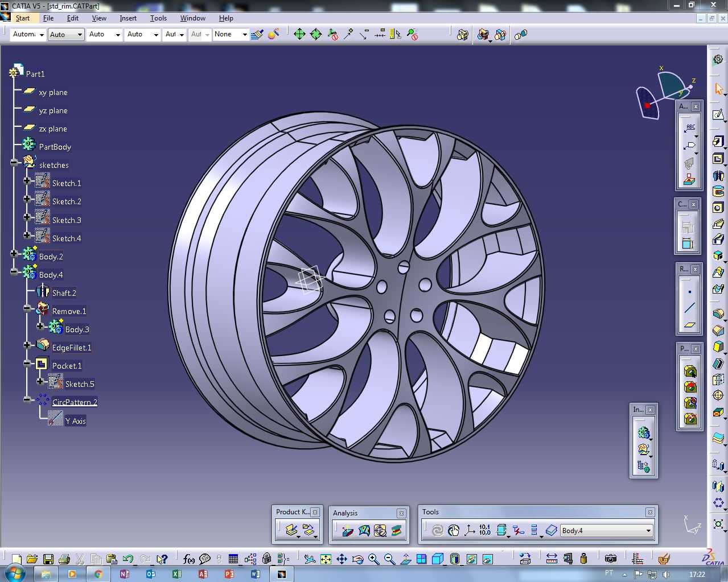Expand the EdgeFillet.1 node
Image resolution: width=728 pixels, height=582 pixels.
(x=27, y=345)
